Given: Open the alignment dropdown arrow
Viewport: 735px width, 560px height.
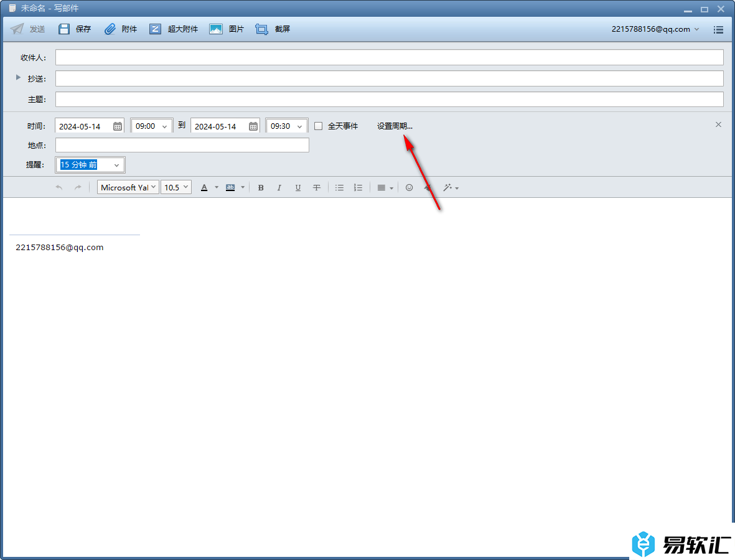Looking at the screenshot, I should 391,188.
